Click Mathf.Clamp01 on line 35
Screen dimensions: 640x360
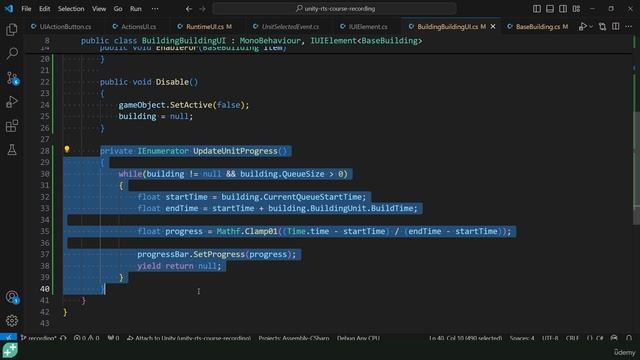(x=247, y=231)
